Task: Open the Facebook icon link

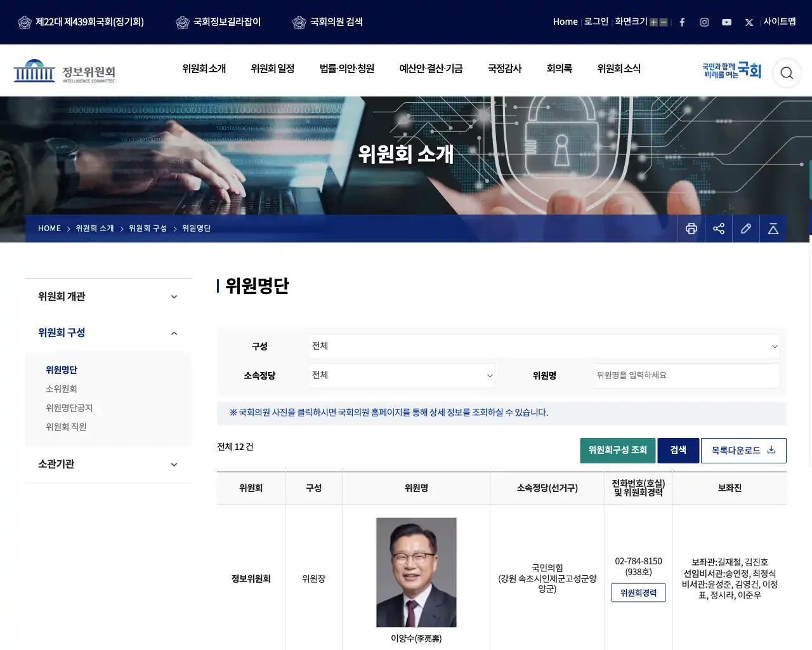Action: (682, 22)
